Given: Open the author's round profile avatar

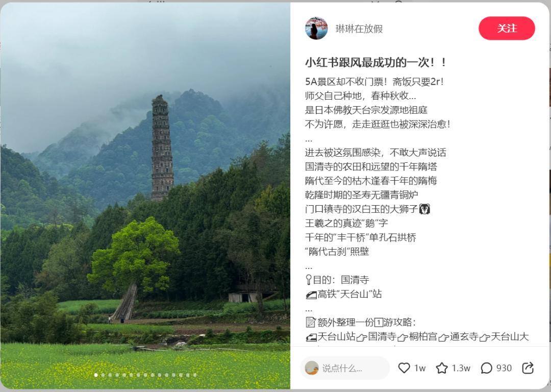Looking at the screenshot, I should click(x=316, y=28).
